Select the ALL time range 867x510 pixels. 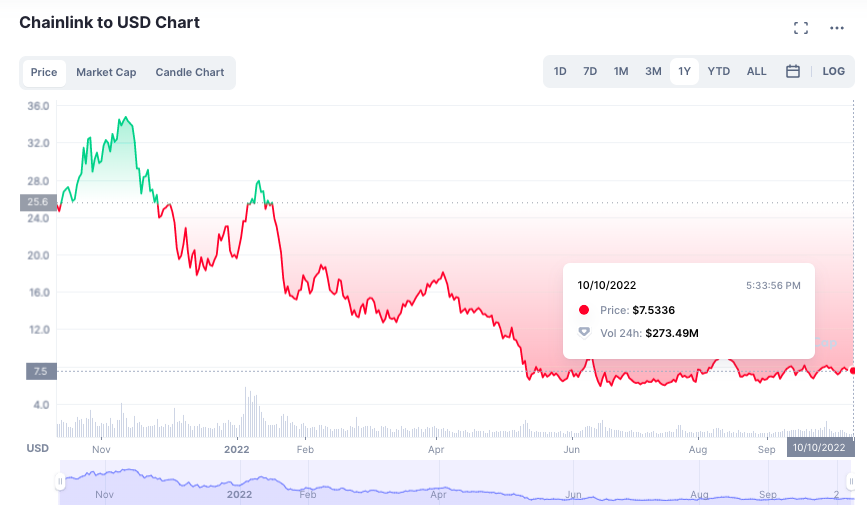[756, 71]
